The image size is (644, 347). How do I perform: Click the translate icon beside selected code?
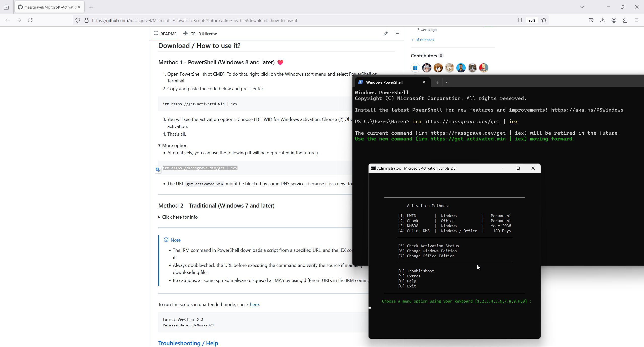(158, 170)
